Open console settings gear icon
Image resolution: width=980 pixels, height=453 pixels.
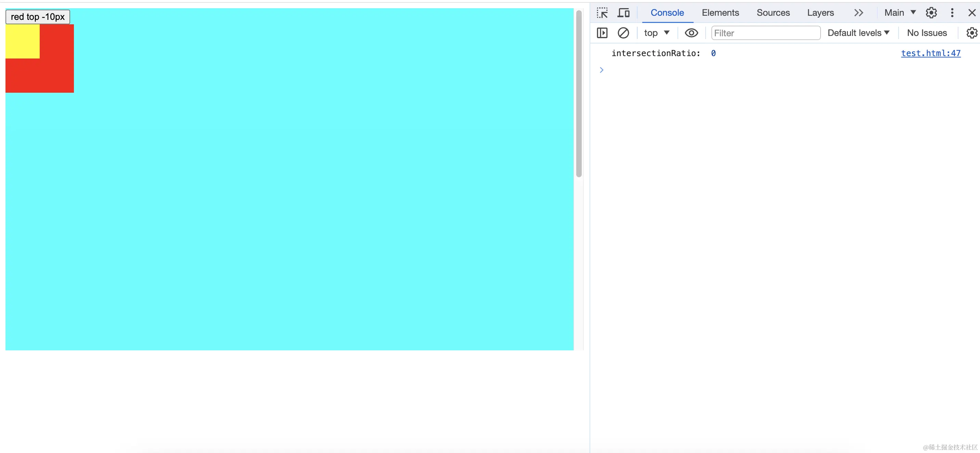tap(971, 33)
